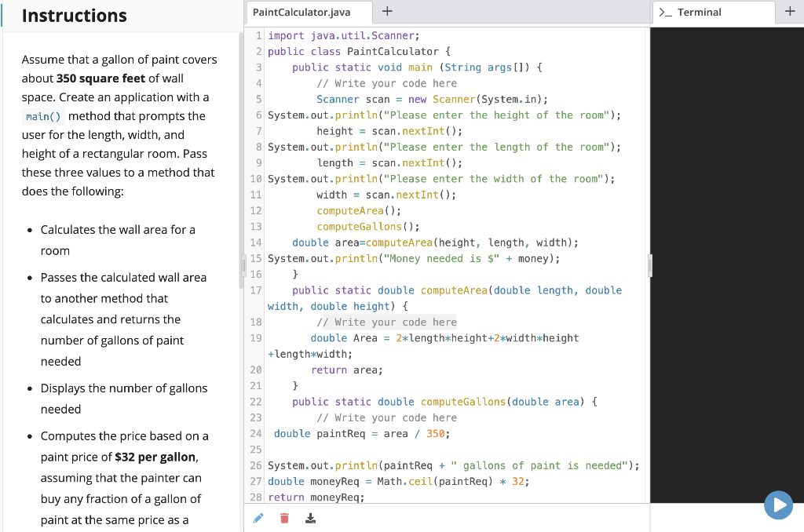
Task: Click line 8 'enter the length' println
Action: pyautogui.click(x=444, y=147)
